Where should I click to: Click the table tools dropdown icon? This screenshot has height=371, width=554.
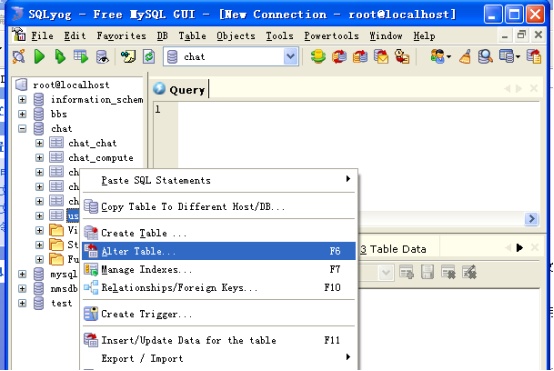509,57
